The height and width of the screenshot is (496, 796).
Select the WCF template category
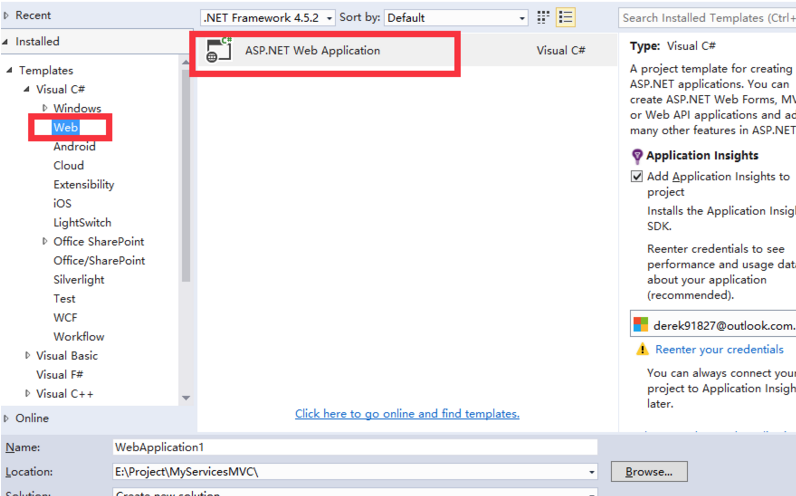(65, 318)
